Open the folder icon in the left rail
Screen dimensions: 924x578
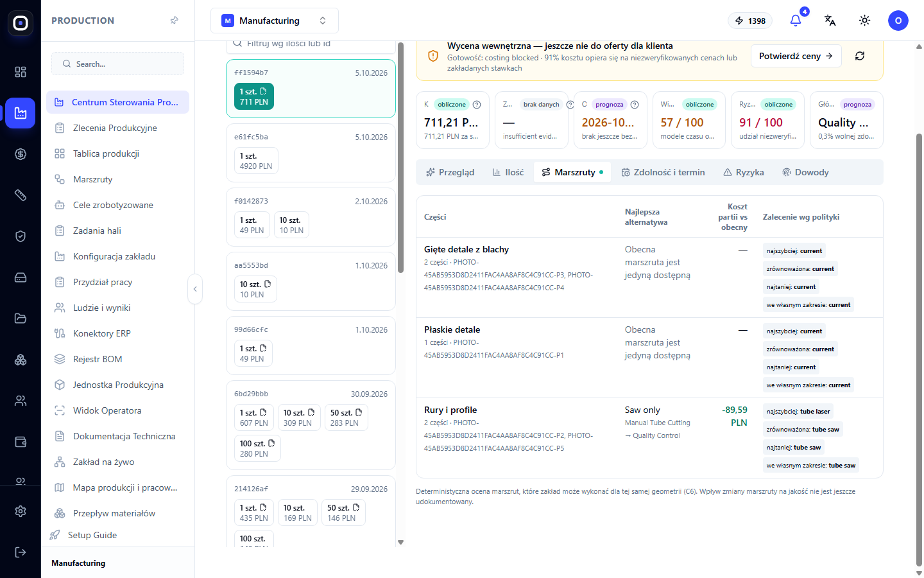21,319
